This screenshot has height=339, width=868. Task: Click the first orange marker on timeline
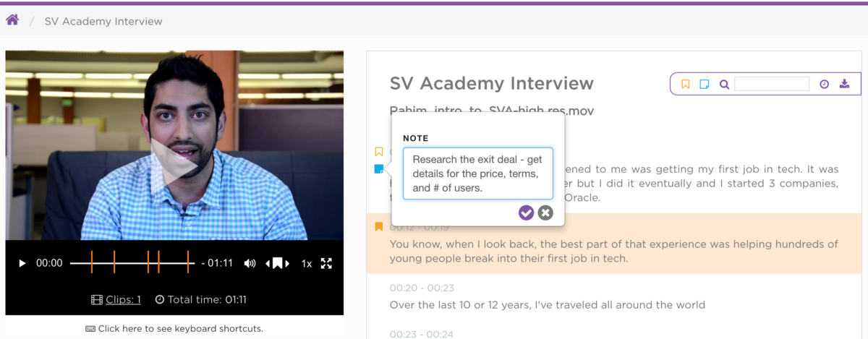[x=92, y=262]
